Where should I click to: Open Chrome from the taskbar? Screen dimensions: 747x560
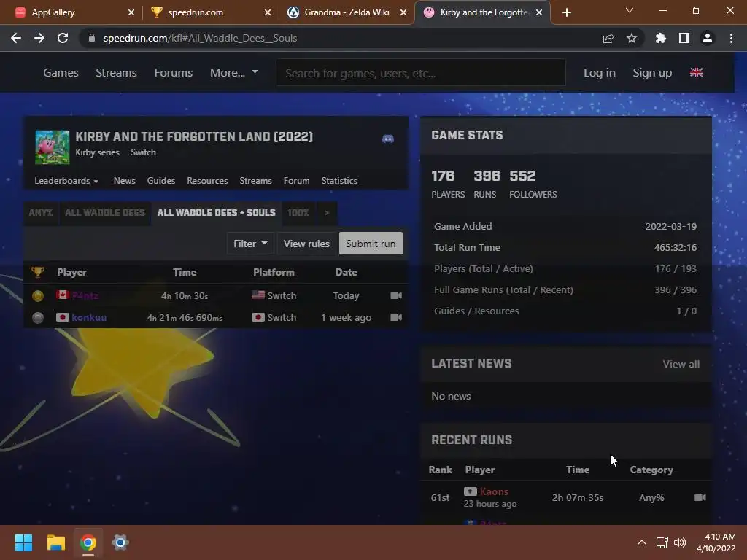88,542
